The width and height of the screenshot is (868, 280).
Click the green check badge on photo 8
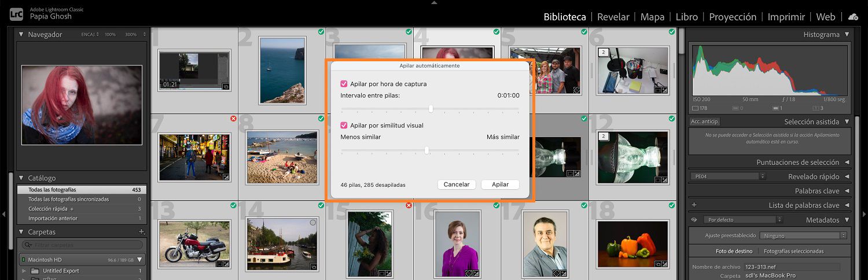tap(321, 119)
